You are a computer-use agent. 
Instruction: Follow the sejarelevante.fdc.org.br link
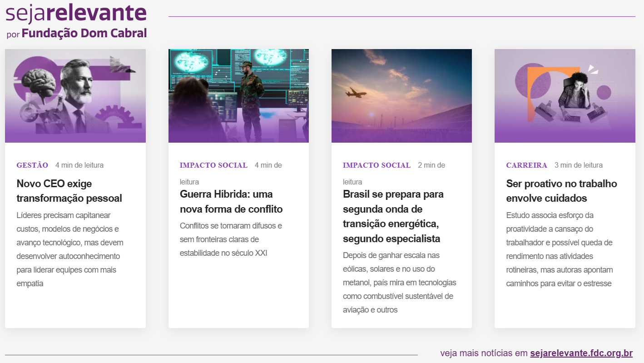coord(581,353)
